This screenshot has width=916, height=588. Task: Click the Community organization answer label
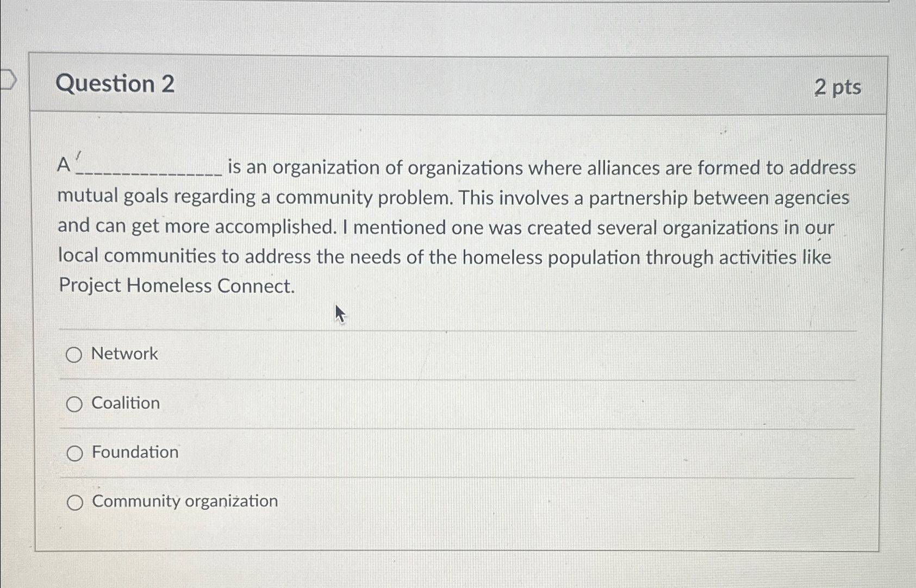(184, 501)
